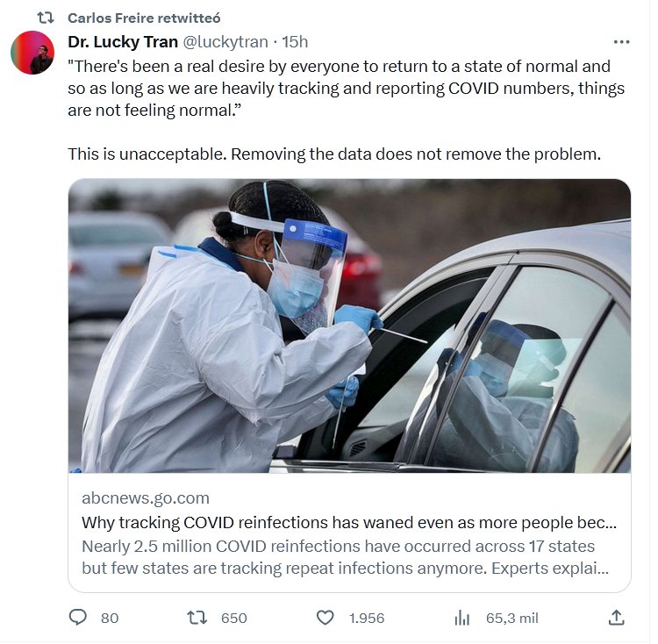
Task: Click the reply count of 80
Action: click(110, 618)
